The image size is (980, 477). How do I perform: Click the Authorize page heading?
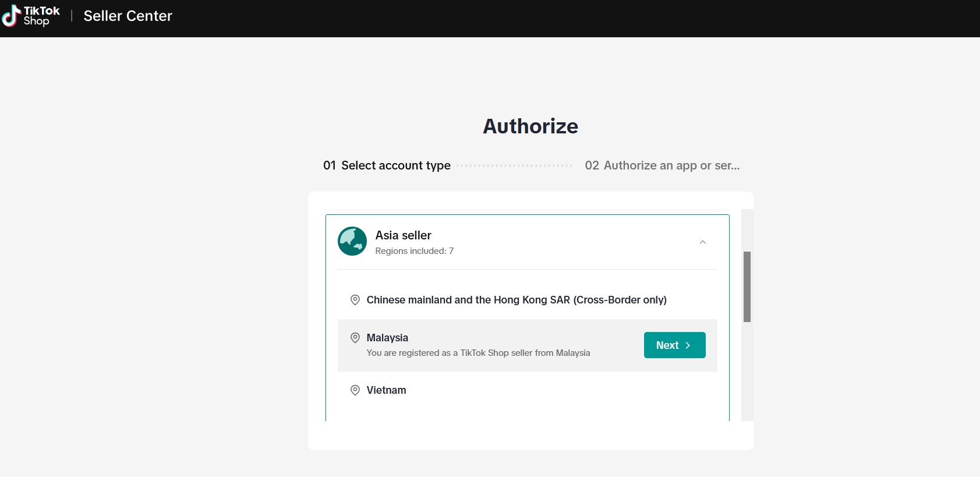coord(530,126)
